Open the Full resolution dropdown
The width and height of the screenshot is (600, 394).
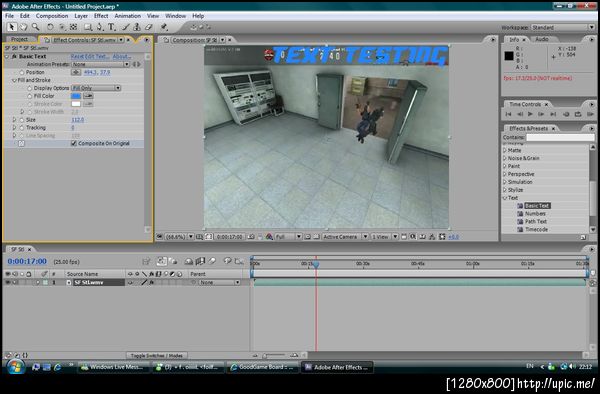tap(288, 237)
